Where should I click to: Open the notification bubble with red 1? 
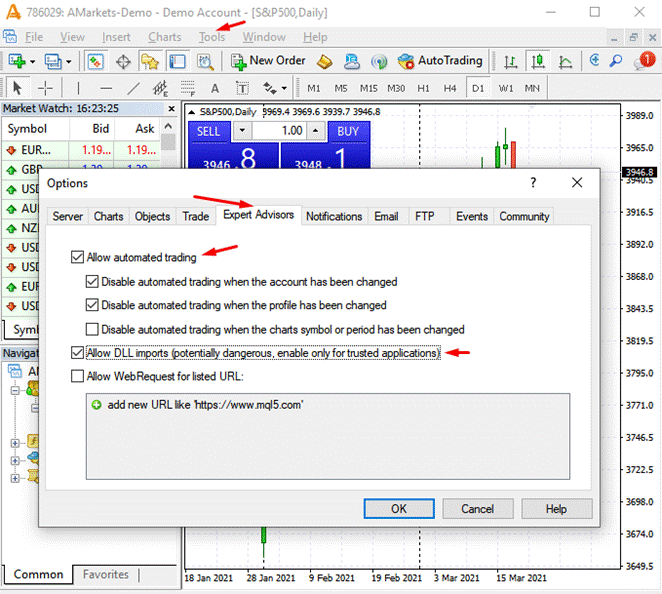coord(644,61)
